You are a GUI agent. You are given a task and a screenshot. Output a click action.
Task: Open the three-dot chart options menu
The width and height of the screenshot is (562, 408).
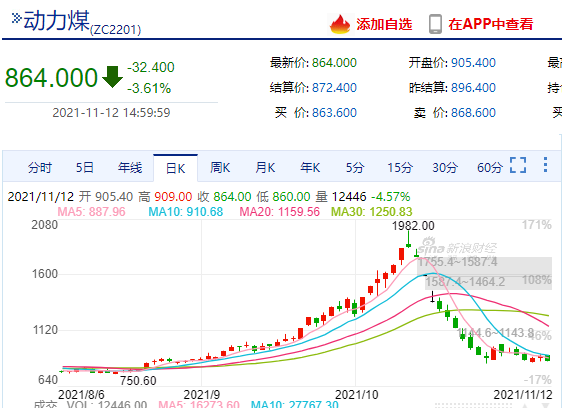point(545,165)
